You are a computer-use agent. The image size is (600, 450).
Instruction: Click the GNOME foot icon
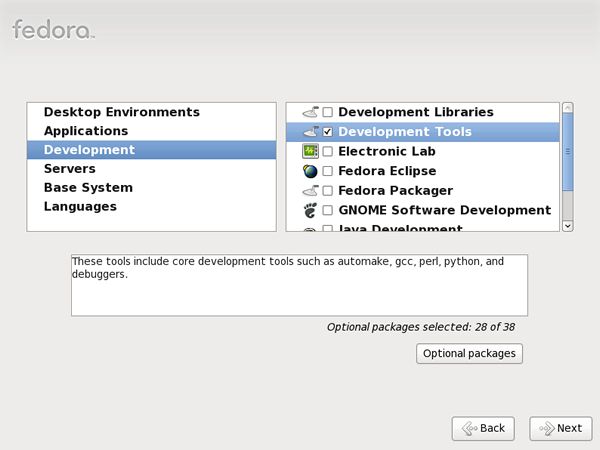click(310, 210)
